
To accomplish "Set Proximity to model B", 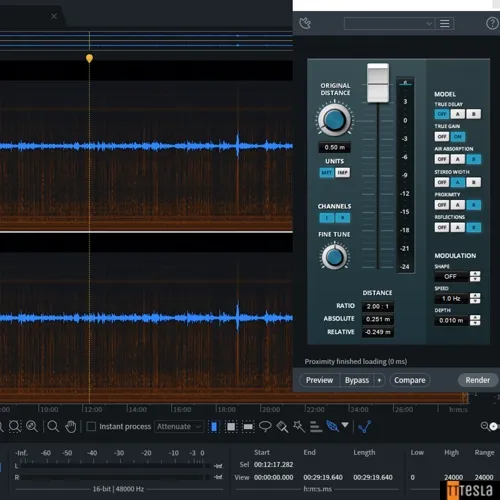I will 473,205.
